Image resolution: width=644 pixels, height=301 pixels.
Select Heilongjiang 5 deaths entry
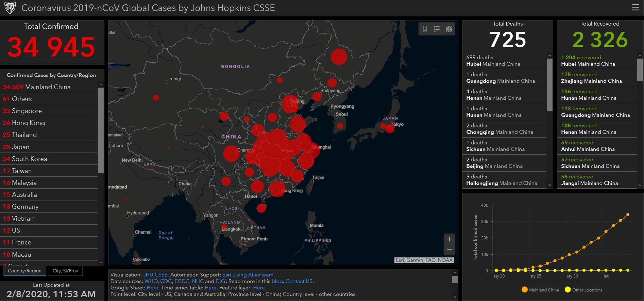pyautogui.click(x=504, y=180)
